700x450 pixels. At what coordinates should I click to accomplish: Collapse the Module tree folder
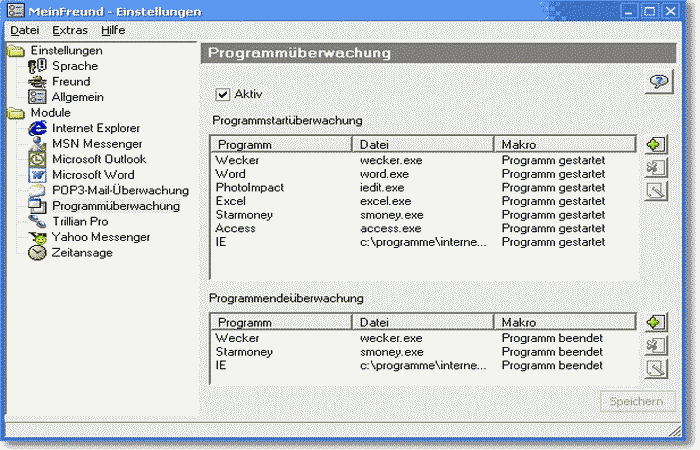tap(15, 113)
